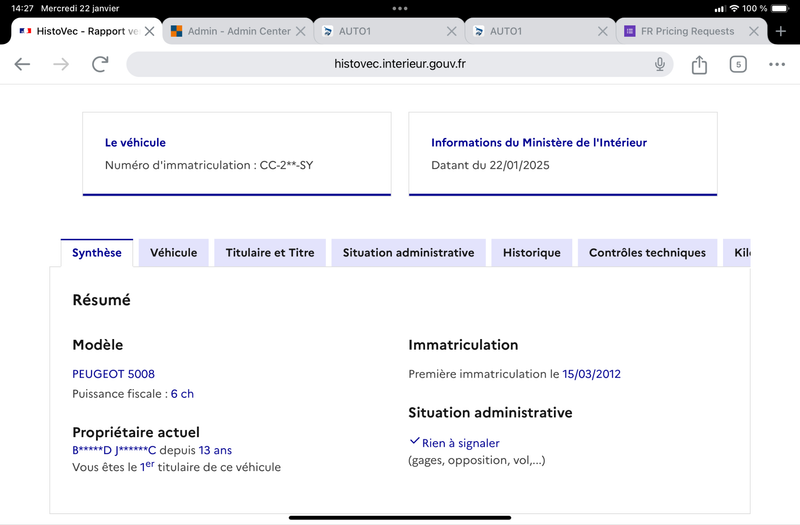Image resolution: width=800 pixels, height=525 pixels.
Task: Click the 15/03/2012 registration date
Action: pos(591,374)
